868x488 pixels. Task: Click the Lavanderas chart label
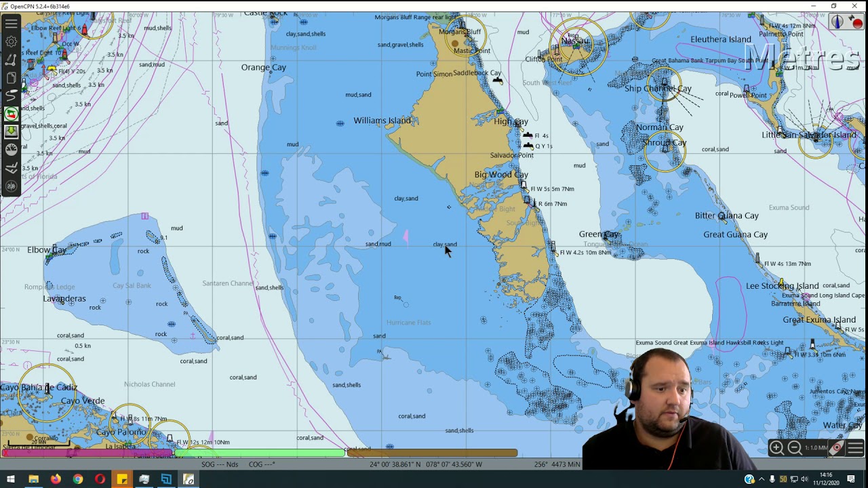point(64,299)
